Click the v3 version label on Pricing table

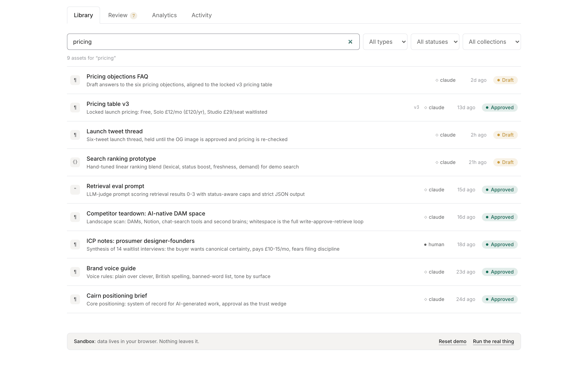[x=416, y=107]
